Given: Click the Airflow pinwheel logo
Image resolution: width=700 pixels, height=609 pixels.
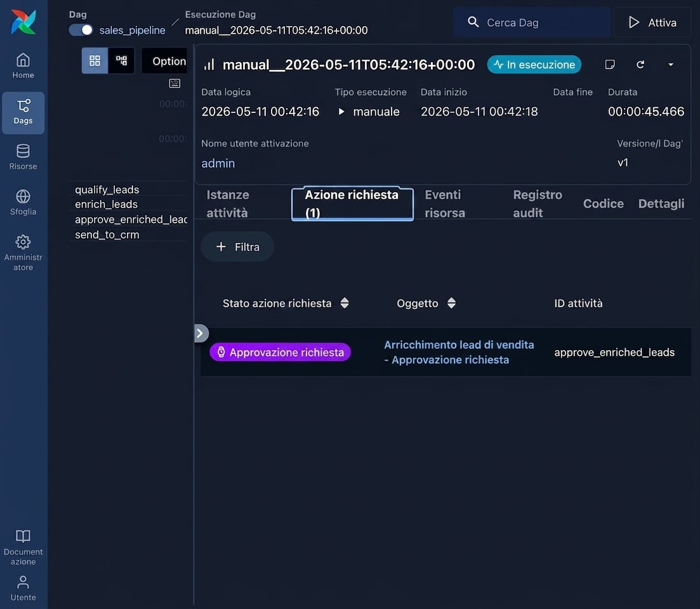Looking at the screenshot, I should coord(23,22).
